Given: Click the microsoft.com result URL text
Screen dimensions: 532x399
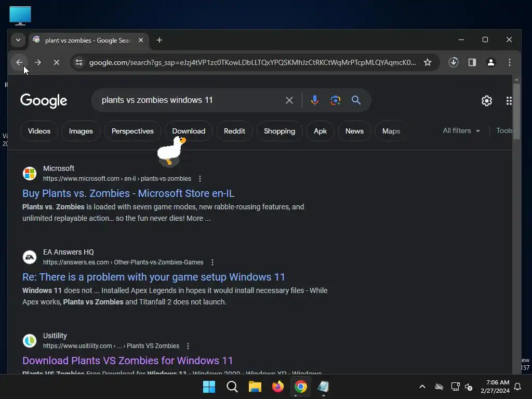Looking at the screenshot, I should coord(117,179).
